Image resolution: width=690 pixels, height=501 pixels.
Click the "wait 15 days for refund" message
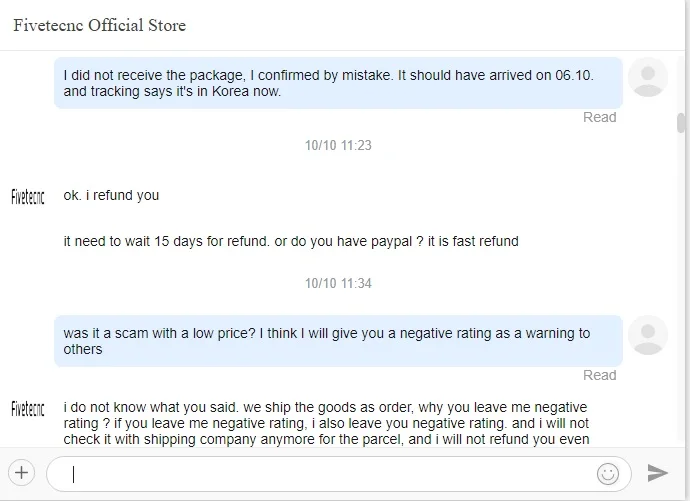(x=290, y=241)
